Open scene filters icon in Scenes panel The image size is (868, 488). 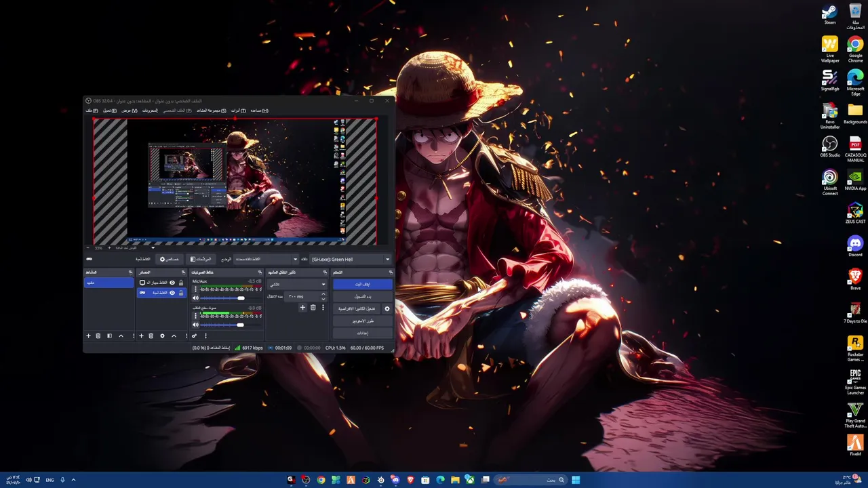(109, 336)
